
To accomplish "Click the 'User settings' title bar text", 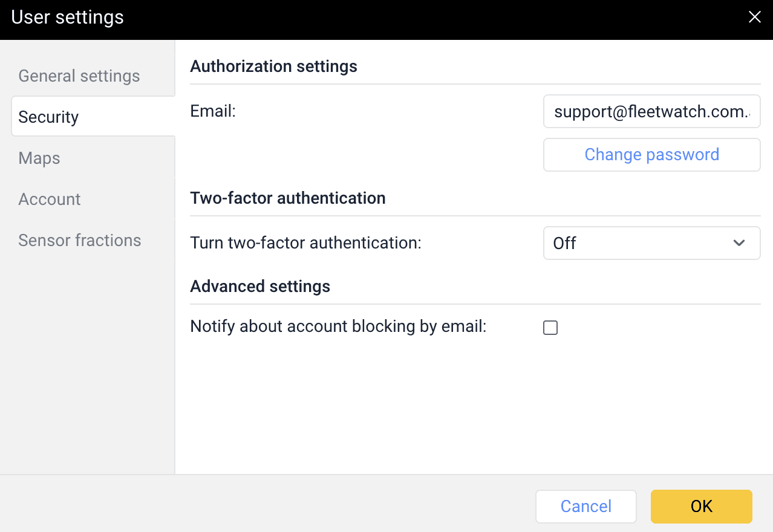I will (x=68, y=18).
